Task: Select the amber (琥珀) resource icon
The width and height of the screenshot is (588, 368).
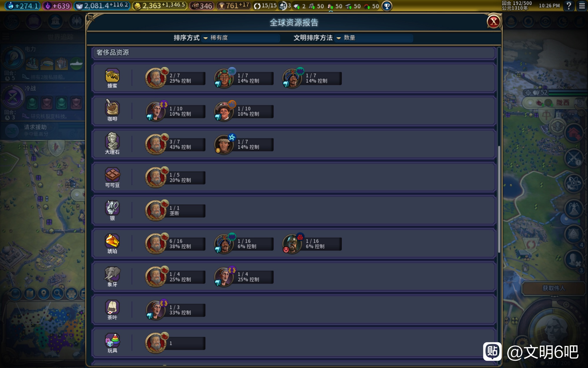Action: click(x=112, y=241)
